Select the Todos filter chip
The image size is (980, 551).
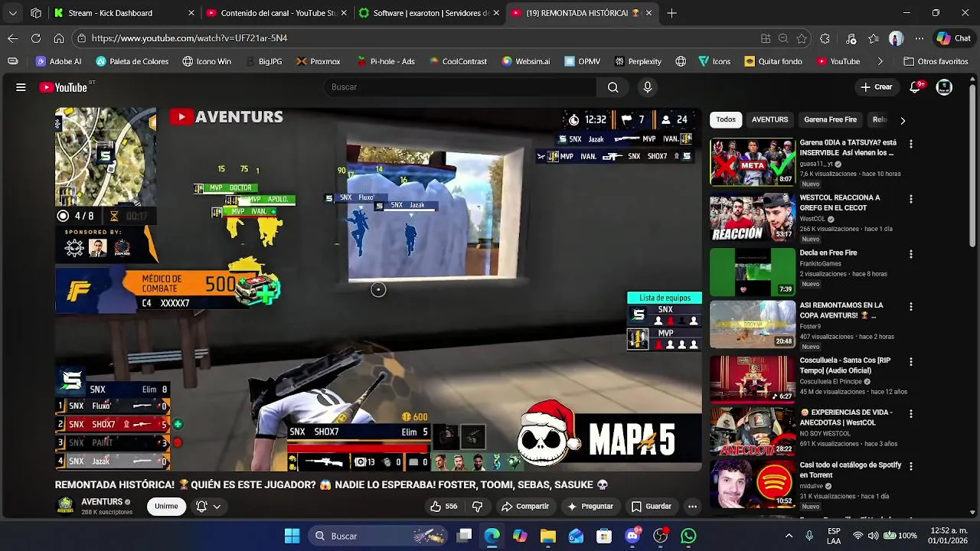(x=726, y=119)
